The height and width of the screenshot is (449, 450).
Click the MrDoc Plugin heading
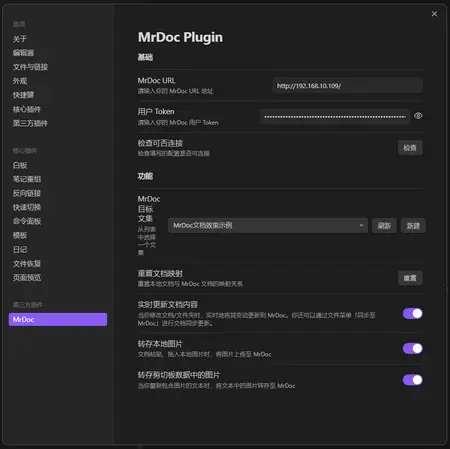tap(180, 37)
